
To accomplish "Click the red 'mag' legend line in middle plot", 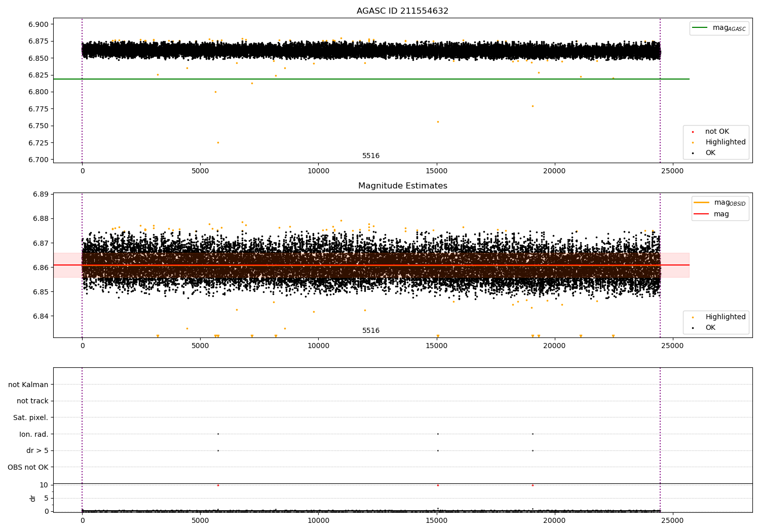I will 701,214.
